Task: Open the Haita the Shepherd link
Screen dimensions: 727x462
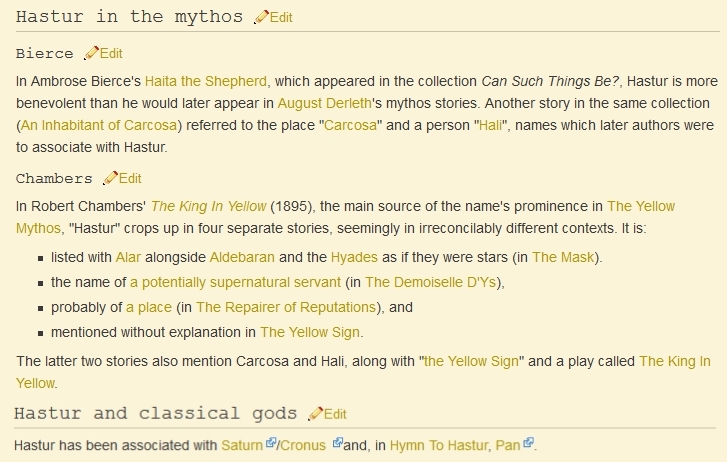Action: 205,81
